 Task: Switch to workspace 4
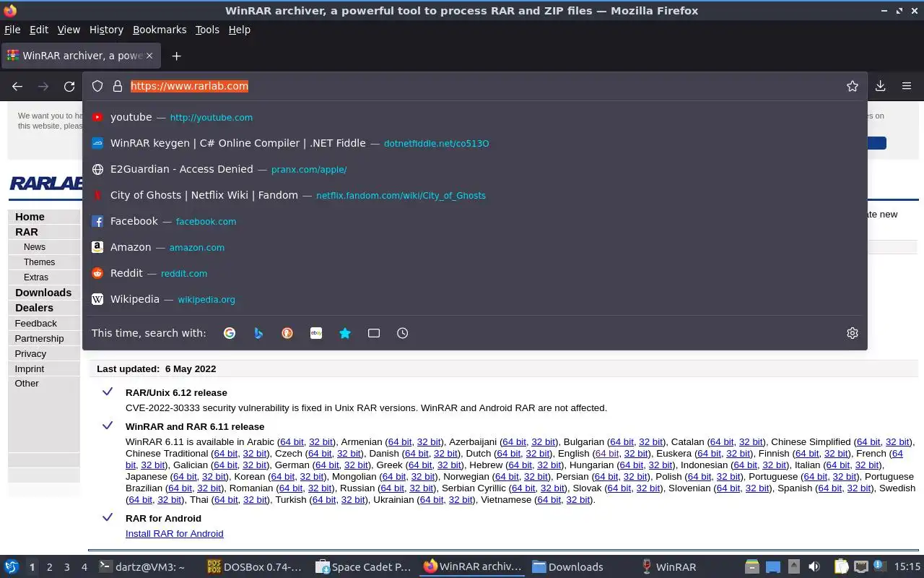[84, 567]
